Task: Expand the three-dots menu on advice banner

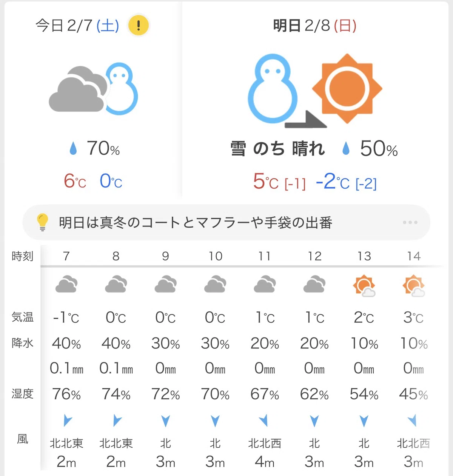Action: coord(410,222)
